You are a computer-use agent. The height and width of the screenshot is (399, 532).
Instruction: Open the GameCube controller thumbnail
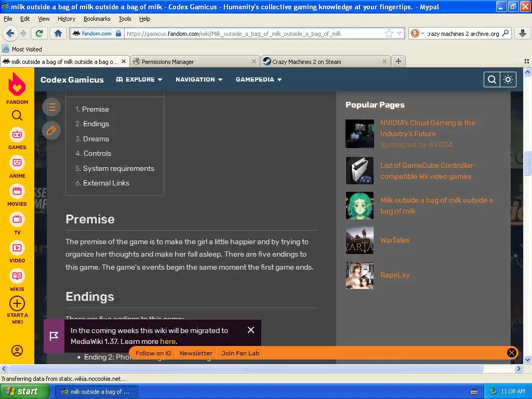(x=360, y=170)
